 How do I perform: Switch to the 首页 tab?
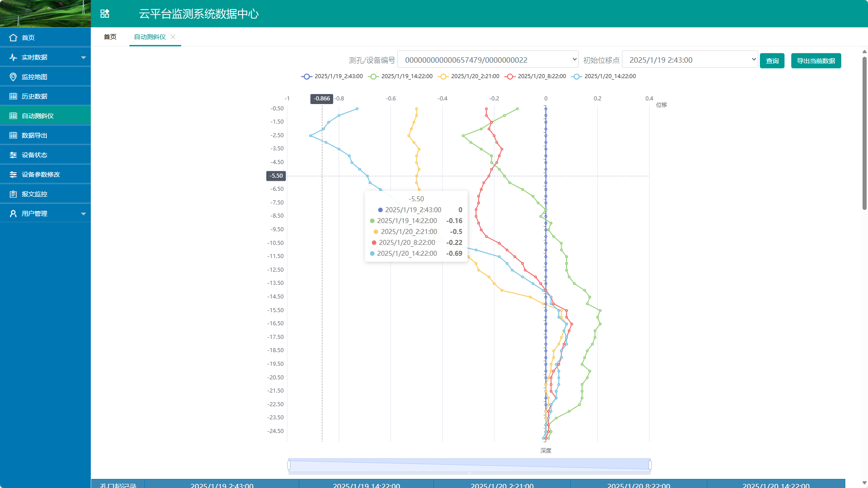click(110, 37)
